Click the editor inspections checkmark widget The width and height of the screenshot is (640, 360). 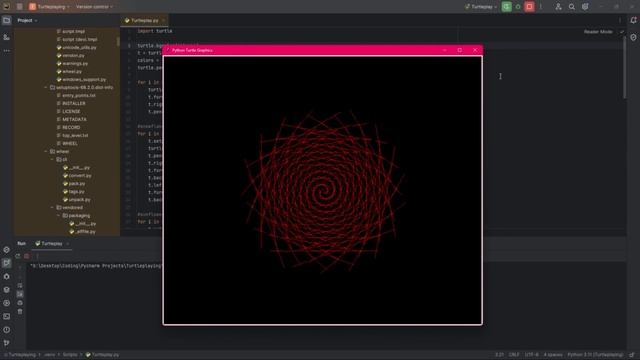(x=622, y=32)
